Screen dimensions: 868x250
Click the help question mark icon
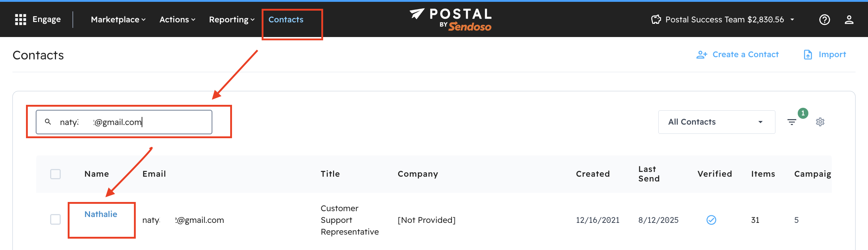[824, 19]
